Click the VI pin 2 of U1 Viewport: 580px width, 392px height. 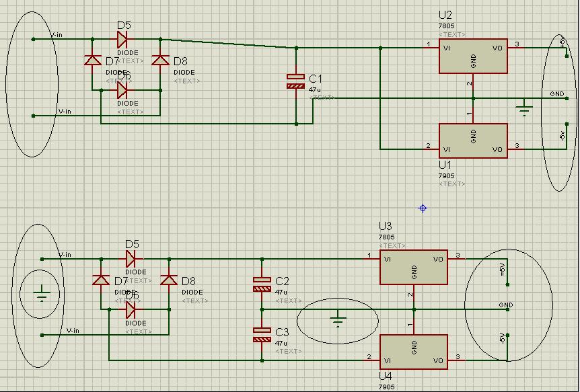tap(431, 149)
